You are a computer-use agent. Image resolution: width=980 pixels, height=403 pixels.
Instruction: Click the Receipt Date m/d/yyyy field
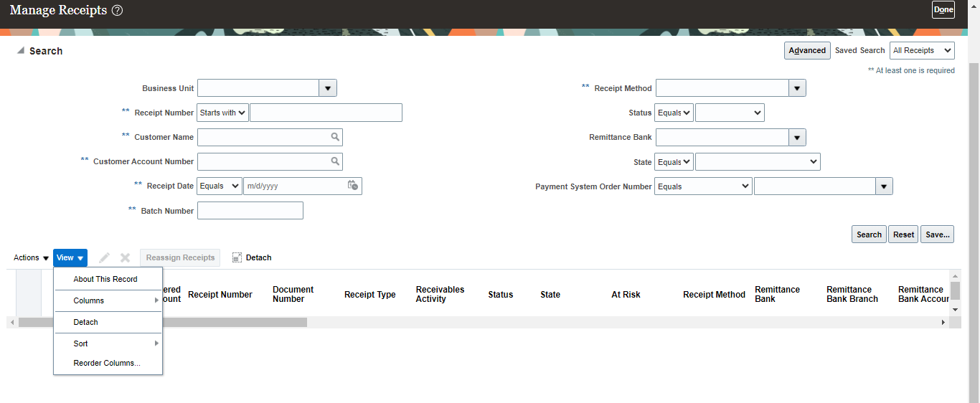point(295,186)
